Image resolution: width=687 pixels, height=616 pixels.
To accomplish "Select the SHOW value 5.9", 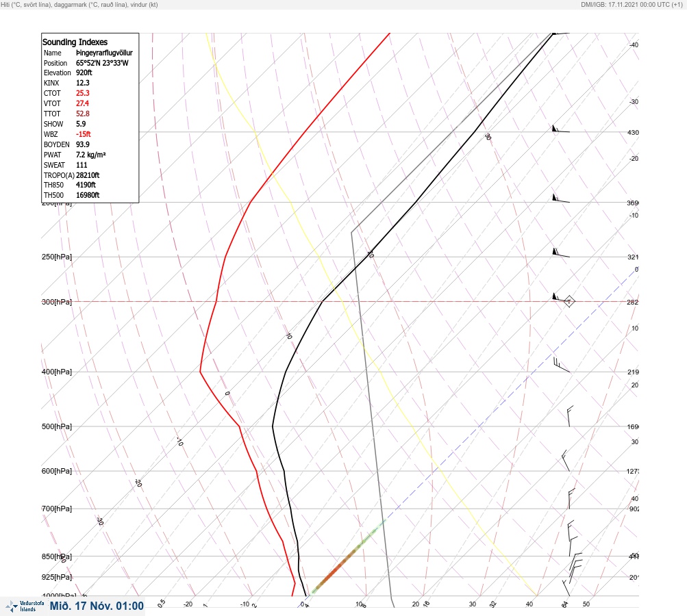I will [81, 124].
